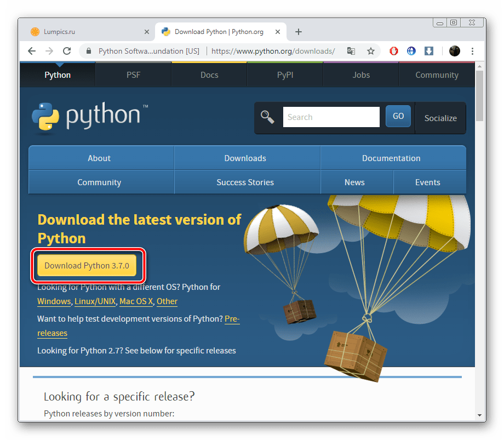Open the Success Stories menu item
The height and width of the screenshot is (440, 504).
click(x=247, y=182)
